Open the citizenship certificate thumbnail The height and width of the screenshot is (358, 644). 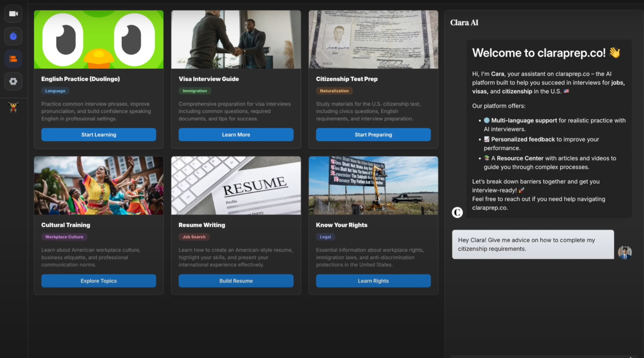point(373,40)
